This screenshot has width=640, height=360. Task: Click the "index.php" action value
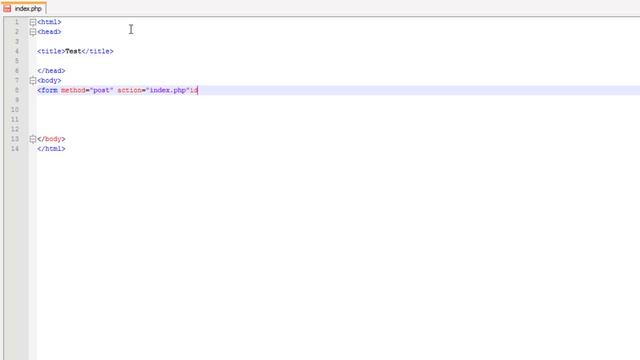pos(168,91)
